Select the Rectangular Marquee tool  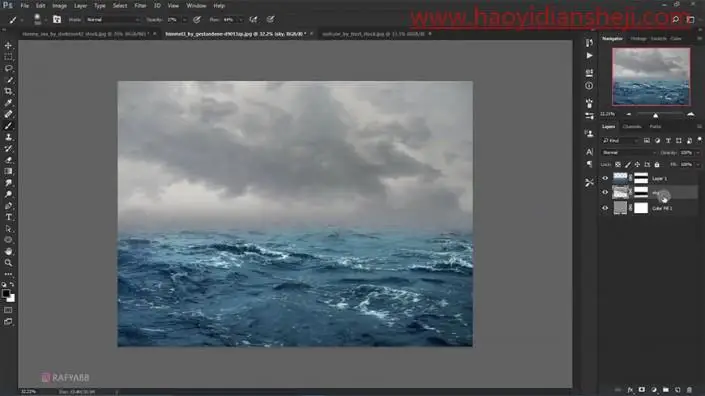coord(8,57)
